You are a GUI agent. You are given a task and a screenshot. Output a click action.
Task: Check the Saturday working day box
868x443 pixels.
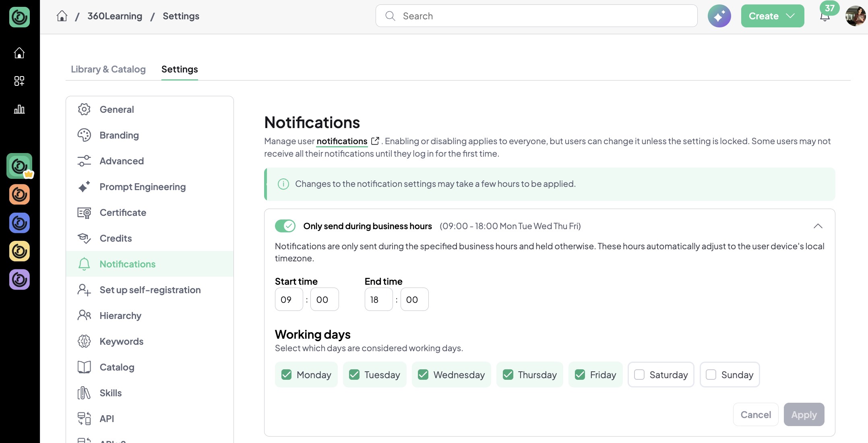(639, 375)
